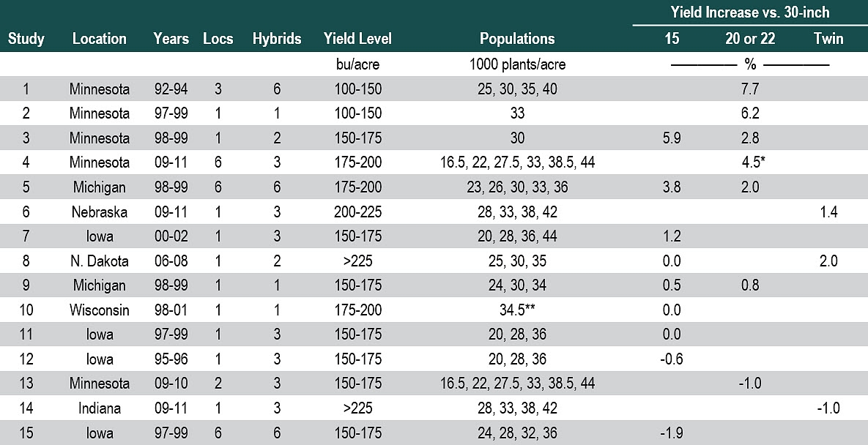Click the 1.4 Twin value

click(x=828, y=212)
